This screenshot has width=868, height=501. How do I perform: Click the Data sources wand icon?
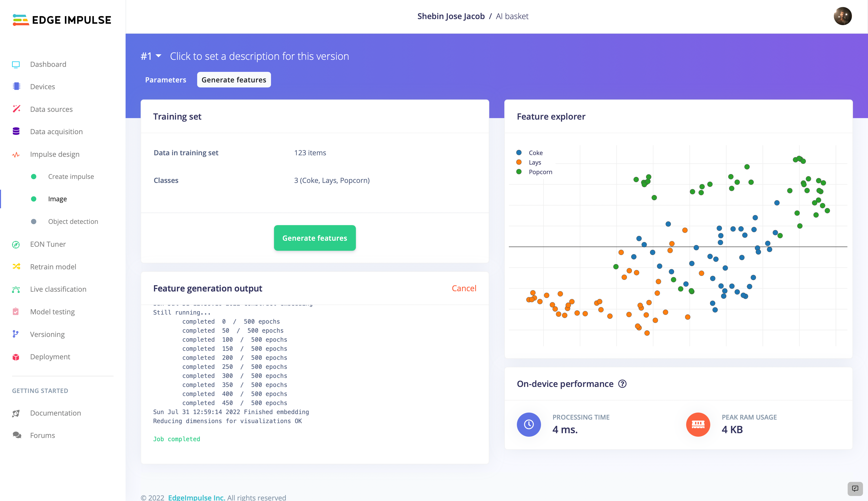click(16, 109)
